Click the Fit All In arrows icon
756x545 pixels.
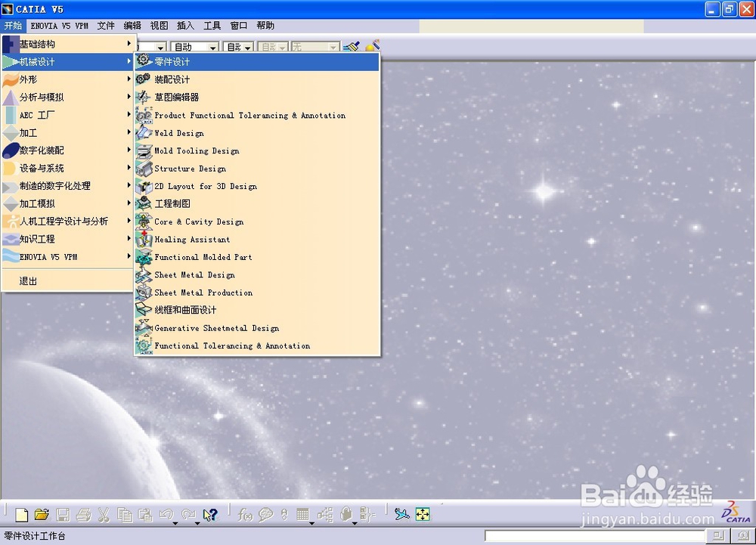point(423,515)
